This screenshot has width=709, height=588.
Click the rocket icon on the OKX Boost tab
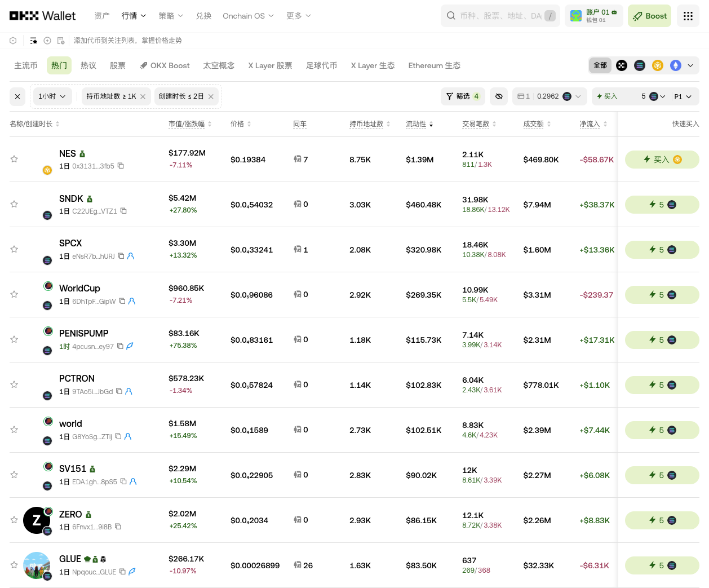144,66
